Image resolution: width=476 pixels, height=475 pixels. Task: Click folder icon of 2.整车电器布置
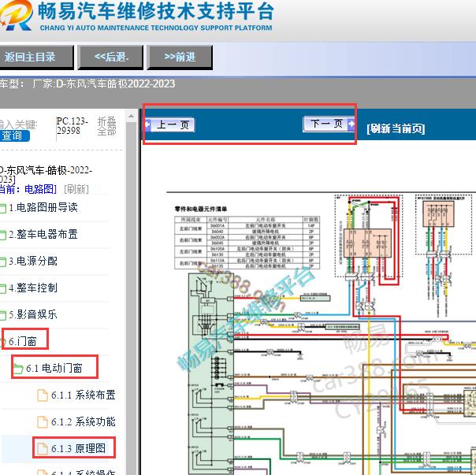pos(2,235)
